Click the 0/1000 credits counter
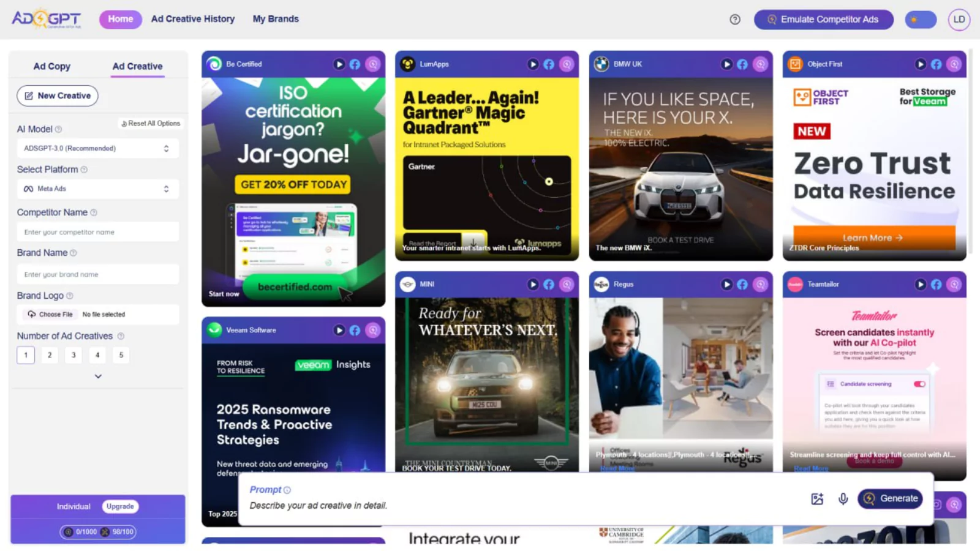The image size is (980, 551). coord(81,533)
